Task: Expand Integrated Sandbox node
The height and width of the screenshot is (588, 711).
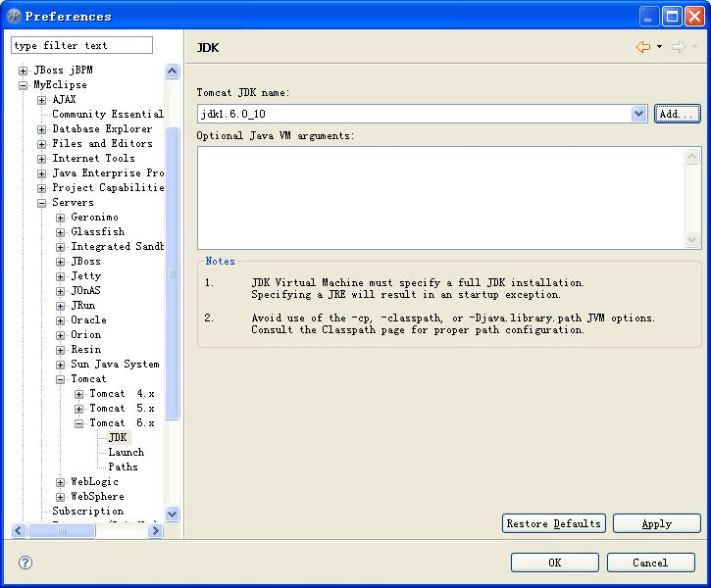Action: point(60,247)
